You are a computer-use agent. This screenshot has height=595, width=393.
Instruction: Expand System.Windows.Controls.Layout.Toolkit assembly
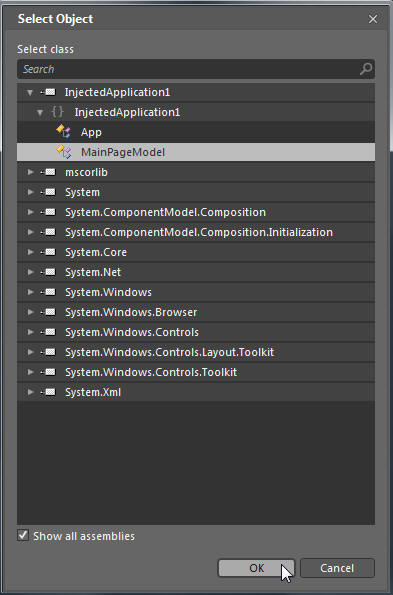click(x=31, y=352)
